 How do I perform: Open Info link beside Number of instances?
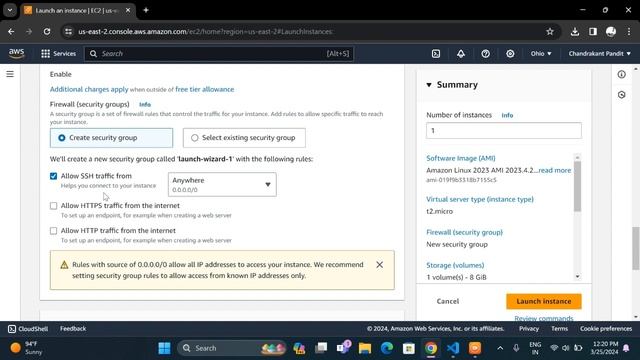tap(507, 116)
